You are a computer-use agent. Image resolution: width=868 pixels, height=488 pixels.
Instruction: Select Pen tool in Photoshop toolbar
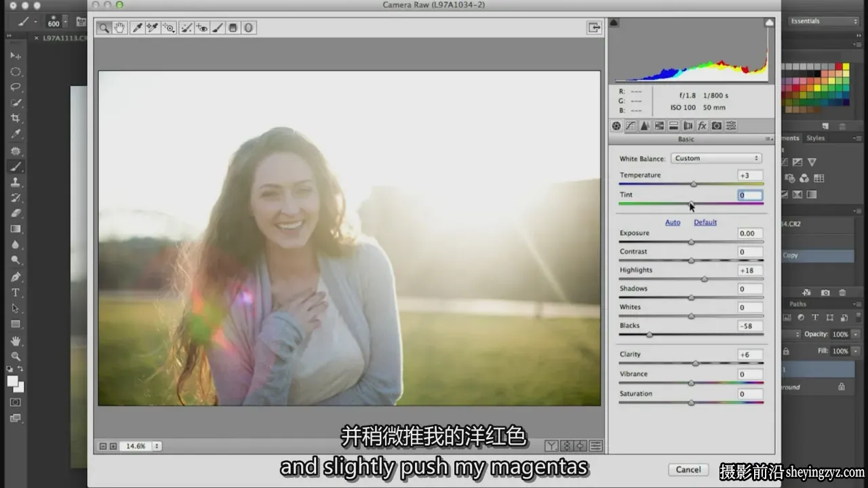pos(15,277)
